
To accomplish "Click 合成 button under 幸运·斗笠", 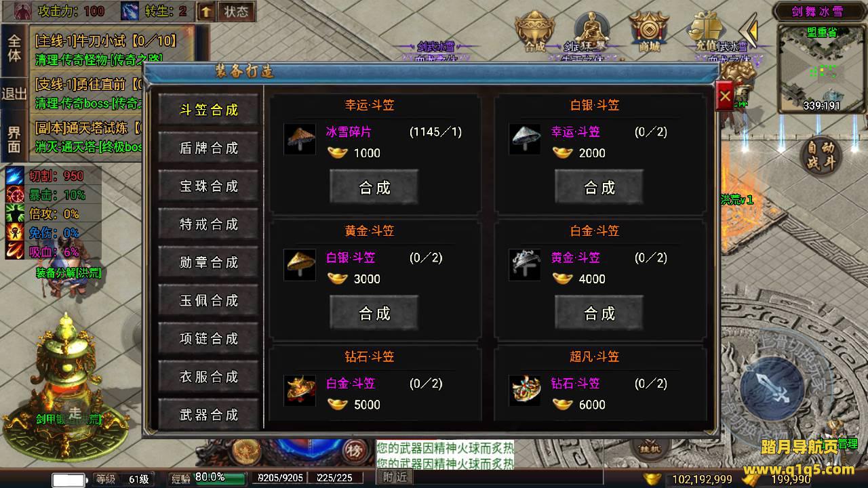I will (x=374, y=187).
